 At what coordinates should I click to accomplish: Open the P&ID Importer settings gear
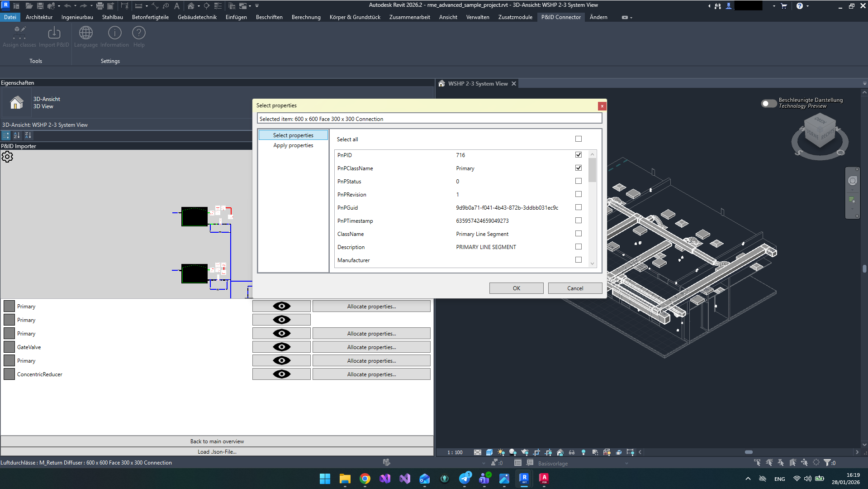[x=7, y=157]
